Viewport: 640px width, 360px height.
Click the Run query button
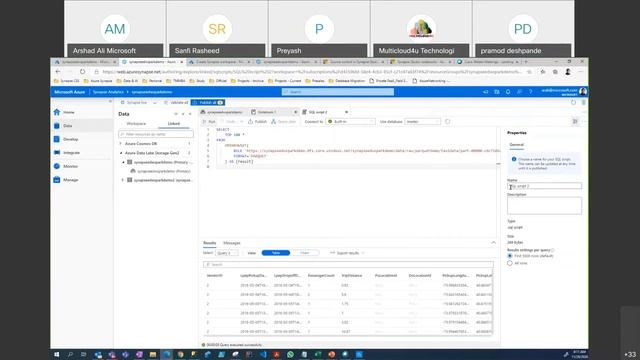pyautogui.click(x=209, y=122)
